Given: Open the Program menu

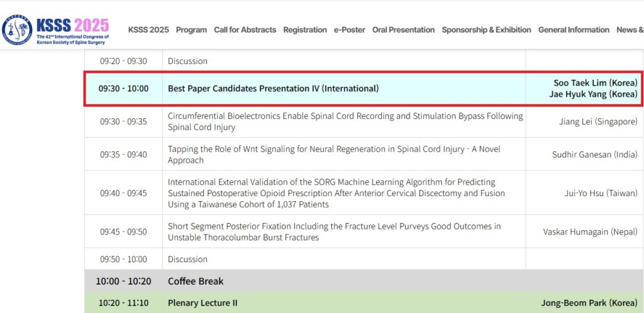Looking at the screenshot, I should [191, 30].
